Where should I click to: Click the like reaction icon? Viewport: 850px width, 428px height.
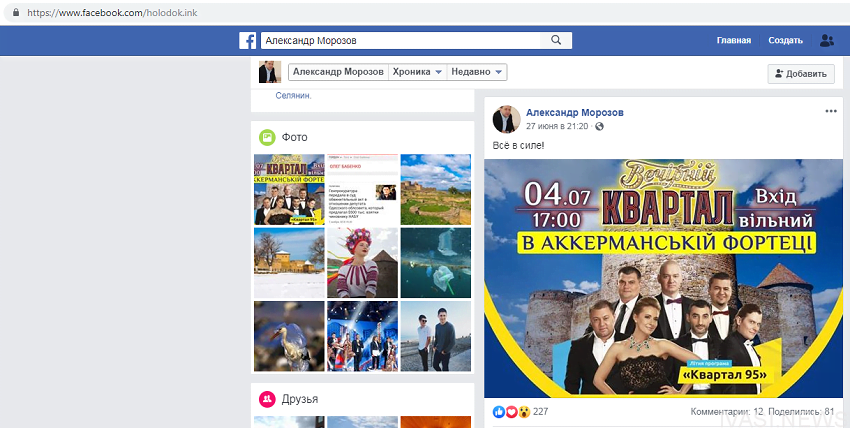[499, 412]
